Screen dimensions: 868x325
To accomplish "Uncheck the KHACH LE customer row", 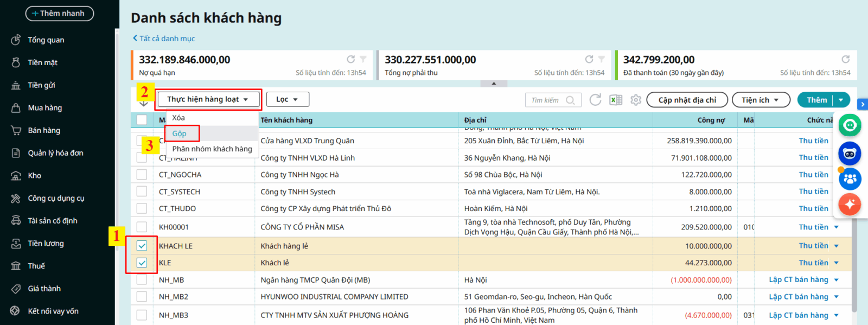I will pos(142,246).
